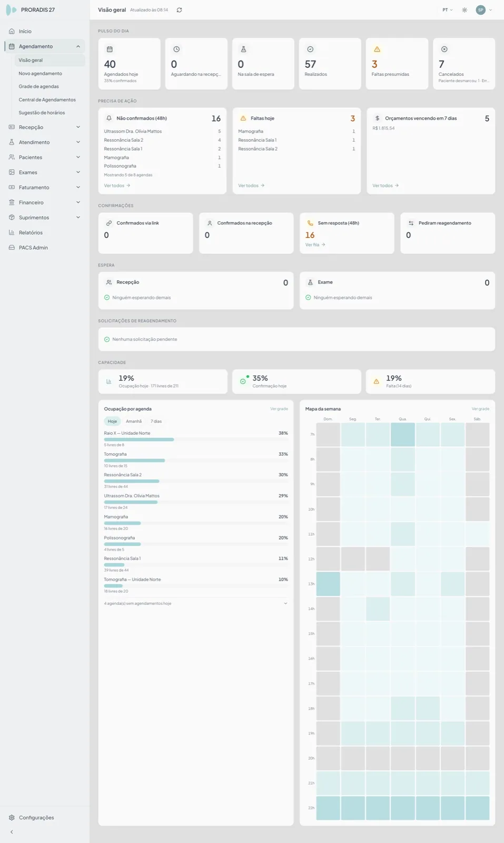Click the warning icon on Faltas presumidas card
504x843 pixels.
coord(377,50)
